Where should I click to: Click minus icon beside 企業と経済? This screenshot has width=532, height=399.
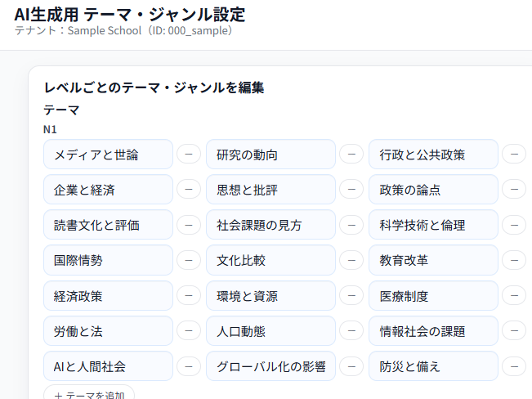coord(188,189)
